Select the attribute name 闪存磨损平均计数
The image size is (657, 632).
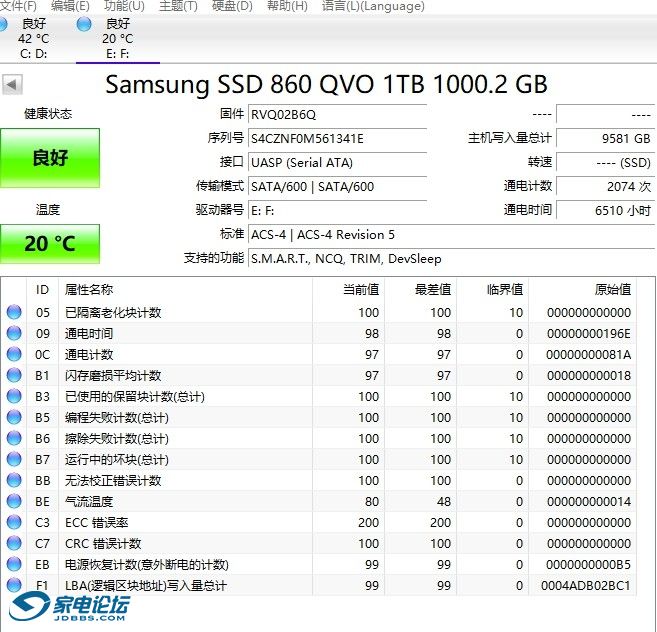[x=113, y=376]
